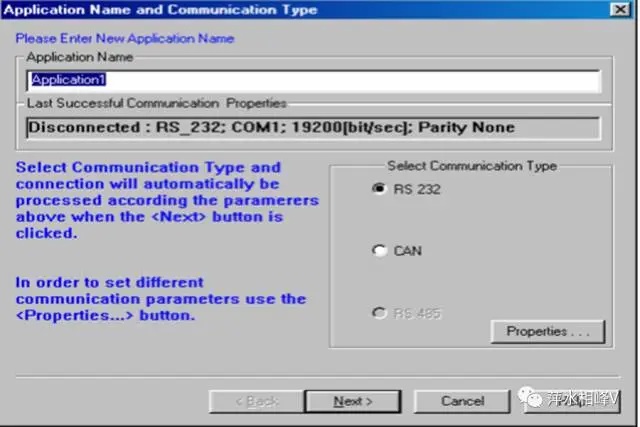Cancel the new application dialog
This screenshot has width=640, height=427.
point(462,401)
